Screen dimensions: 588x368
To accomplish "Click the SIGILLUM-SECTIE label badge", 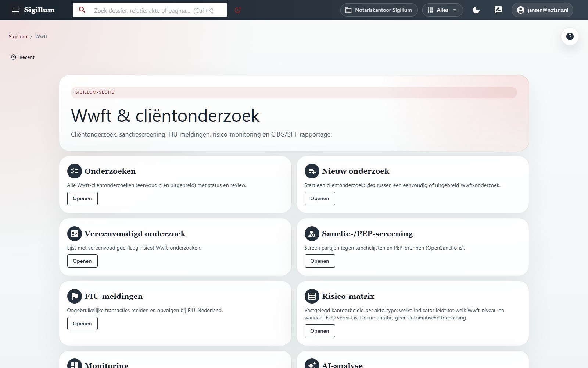I will click(x=294, y=92).
